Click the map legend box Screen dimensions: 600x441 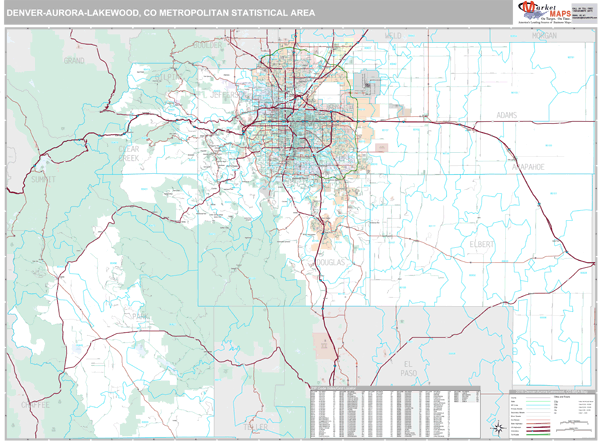(552, 415)
